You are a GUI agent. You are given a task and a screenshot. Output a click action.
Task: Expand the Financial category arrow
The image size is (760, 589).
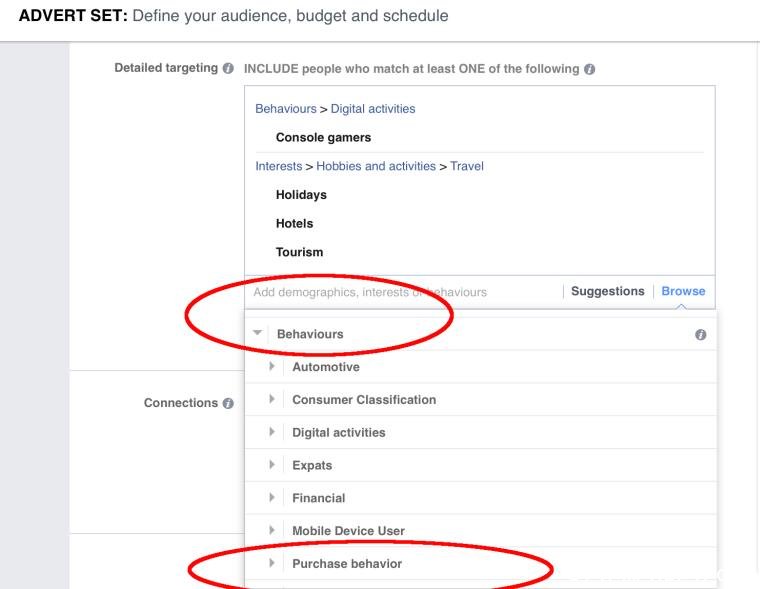pos(272,497)
